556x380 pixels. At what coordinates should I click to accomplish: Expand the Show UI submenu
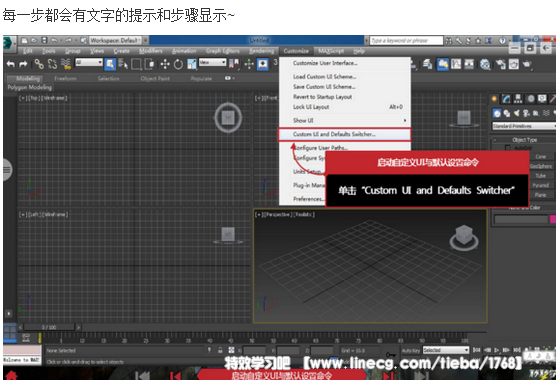pos(345,121)
